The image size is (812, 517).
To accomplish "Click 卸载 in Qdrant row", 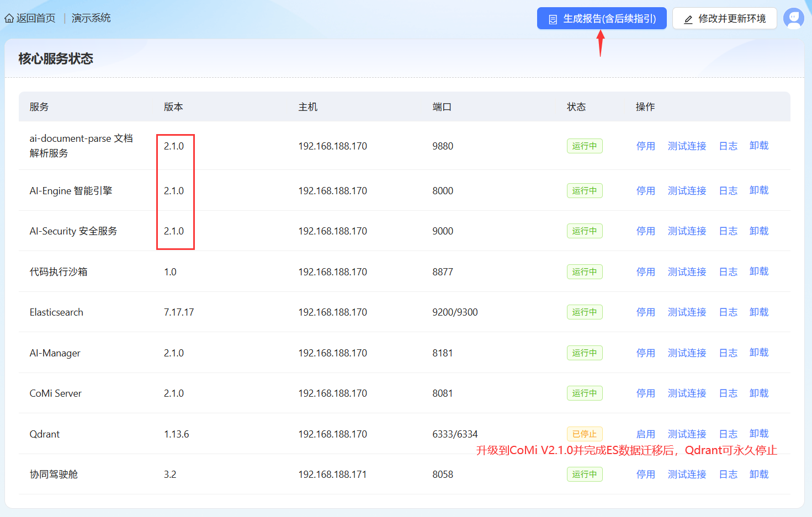I will point(759,434).
